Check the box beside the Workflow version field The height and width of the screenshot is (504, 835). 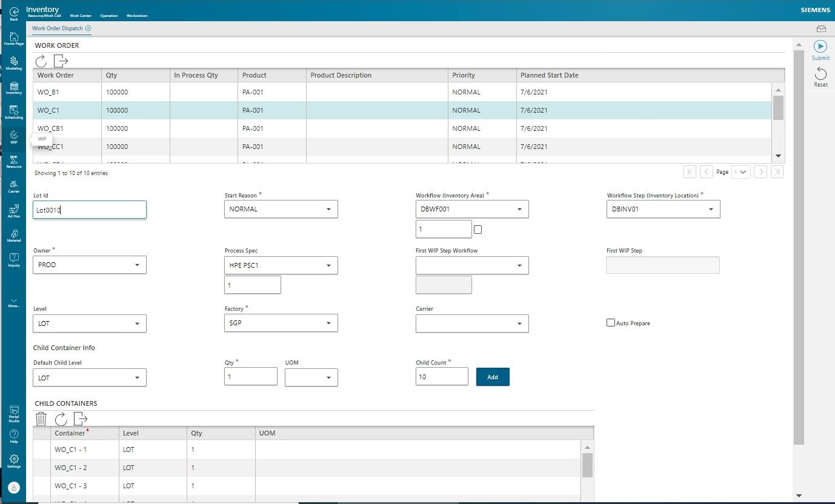[477, 229]
